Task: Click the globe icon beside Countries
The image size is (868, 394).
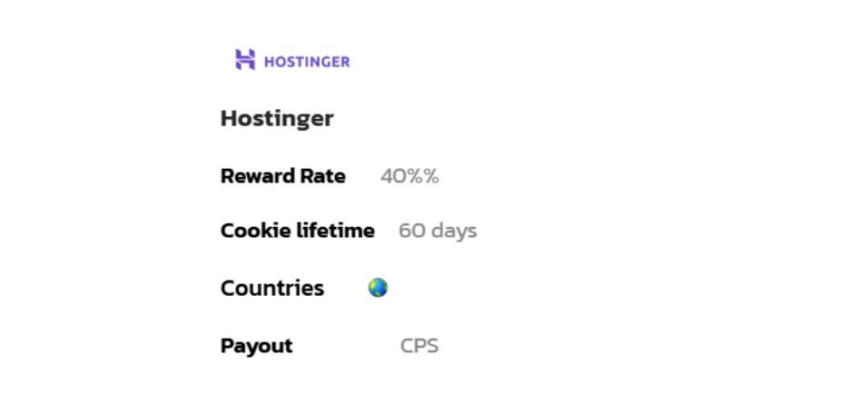Action: tap(378, 288)
